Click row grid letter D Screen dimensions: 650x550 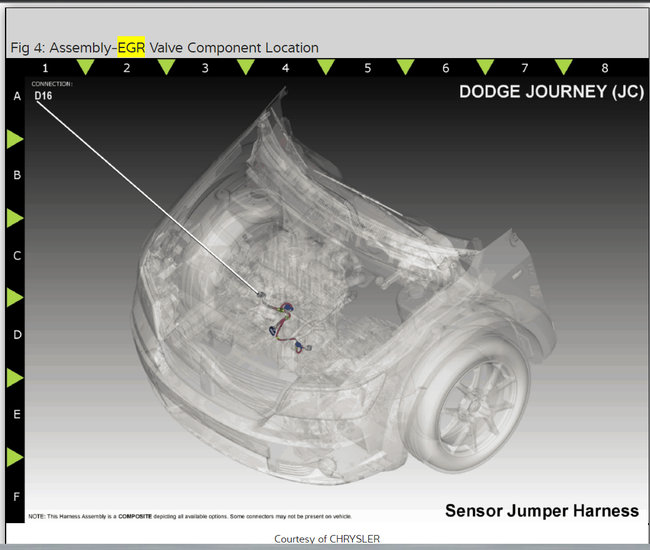click(17, 334)
